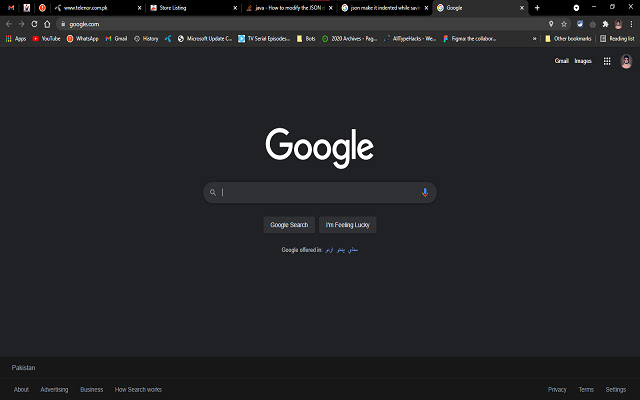Open the pinned Gmail tab
This screenshot has width=640, height=400.
click(x=11, y=8)
